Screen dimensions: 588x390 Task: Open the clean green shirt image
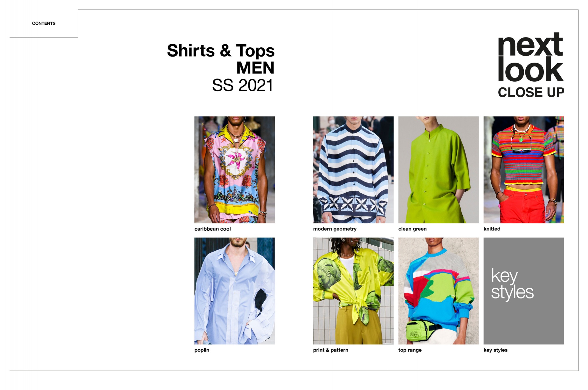pyautogui.click(x=438, y=170)
